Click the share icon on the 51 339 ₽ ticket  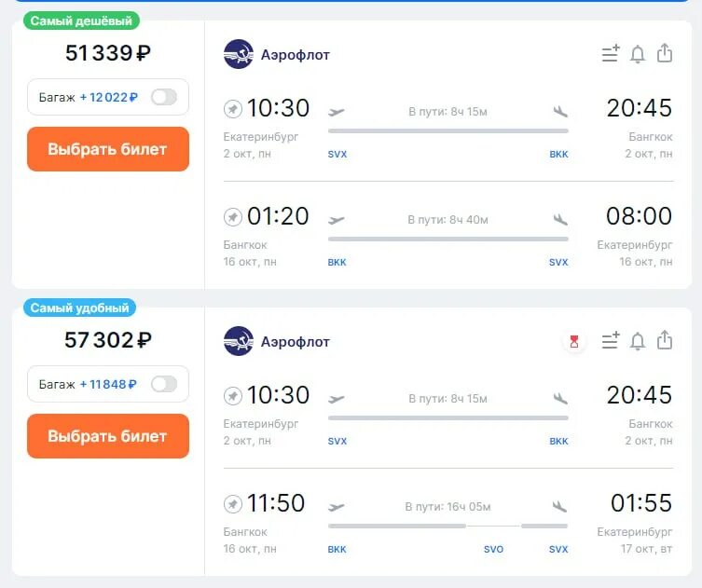point(665,54)
